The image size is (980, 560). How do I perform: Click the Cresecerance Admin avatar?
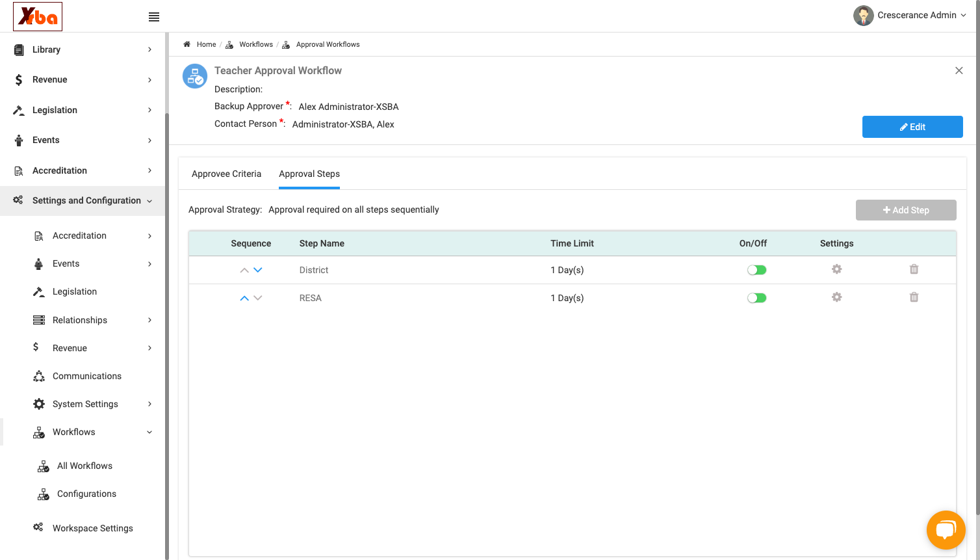[864, 16]
